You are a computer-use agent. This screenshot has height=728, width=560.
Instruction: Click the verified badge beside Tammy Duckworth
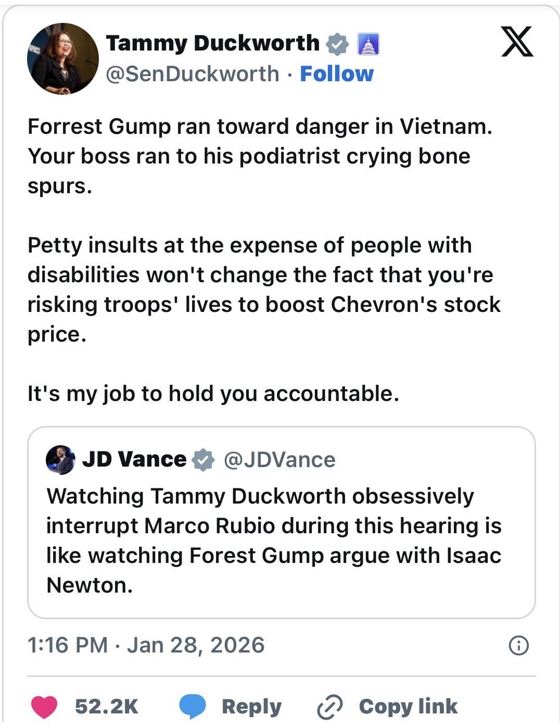337,44
